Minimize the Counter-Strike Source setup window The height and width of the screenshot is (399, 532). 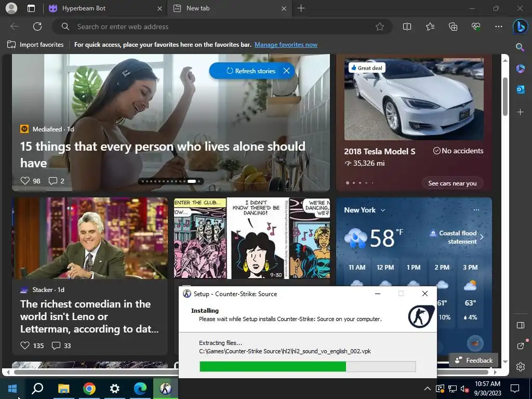click(x=377, y=294)
